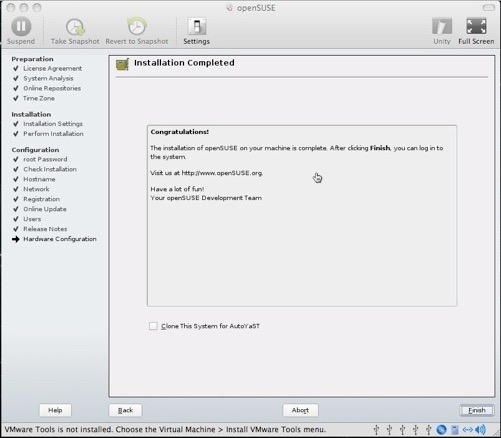Screen dimensions: 501x438
Task: Click the Online Repositories step
Action: click(52, 88)
